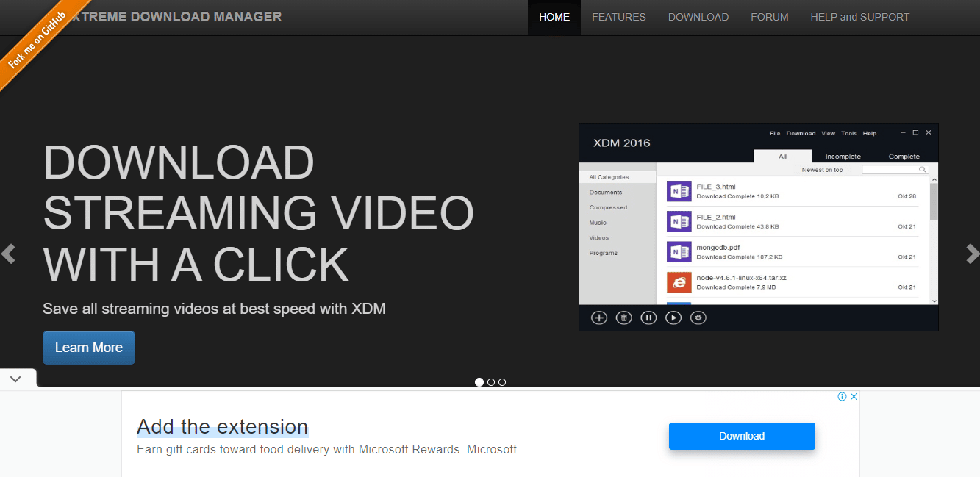980x477 pixels.
Task: Open the FORUM navigation item
Action: tap(770, 17)
